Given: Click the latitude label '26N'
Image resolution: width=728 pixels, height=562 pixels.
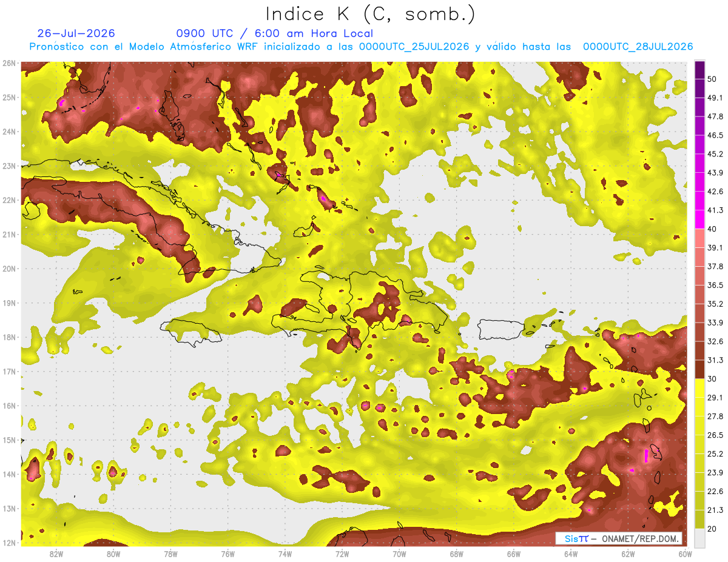Looking at the screenshot, I should pyautogui.click(x=9, y=63).
